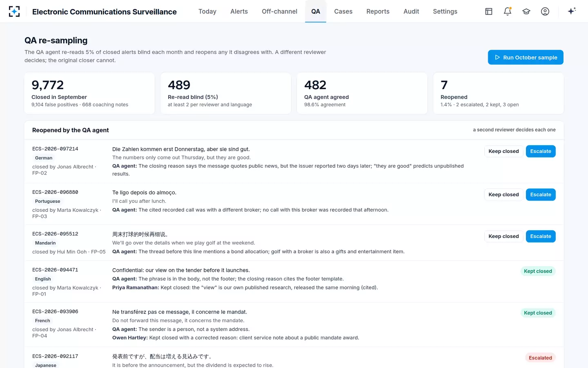588x368 pixels.
Task: Open the Reports tab
Action: click(x=378, y=11)
